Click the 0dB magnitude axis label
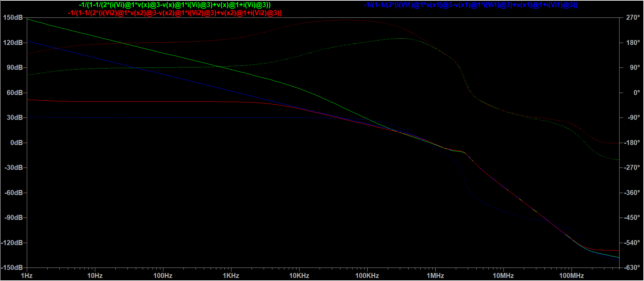This screenshot has width=644, height=281. pos(16,143)
